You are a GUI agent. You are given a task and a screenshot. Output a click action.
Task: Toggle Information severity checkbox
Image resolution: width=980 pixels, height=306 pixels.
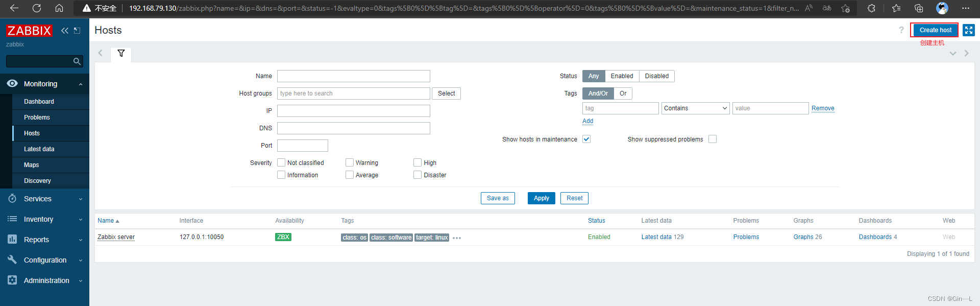281,175
